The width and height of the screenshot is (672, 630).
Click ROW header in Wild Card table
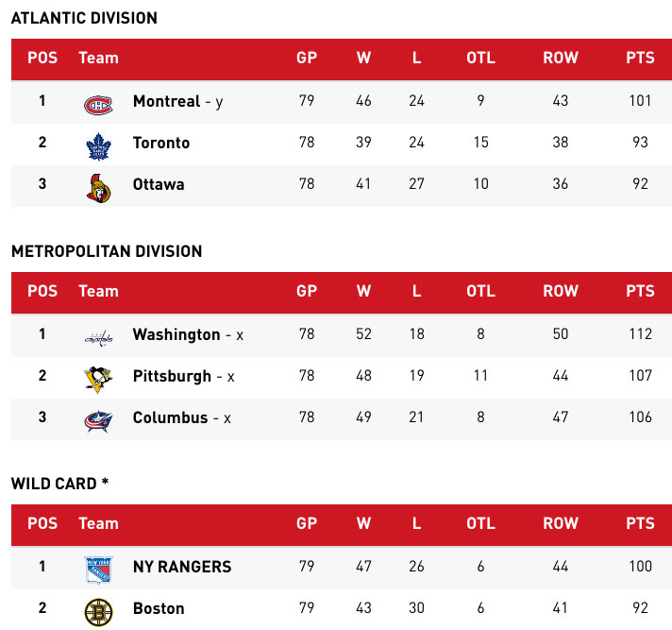tap(560, 524)
